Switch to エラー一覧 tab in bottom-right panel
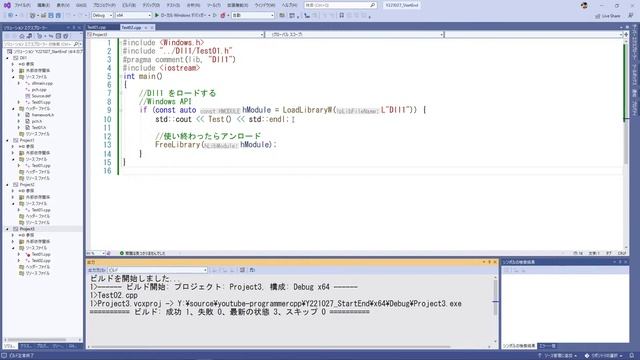The image size is (640, 360). 548,346
